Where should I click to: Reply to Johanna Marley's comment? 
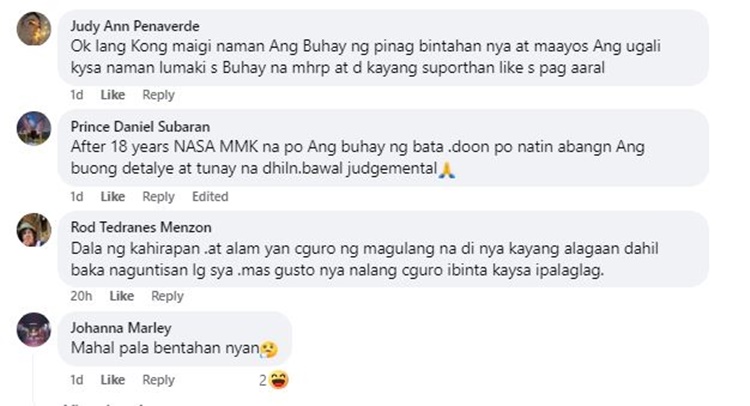[158, 380]
